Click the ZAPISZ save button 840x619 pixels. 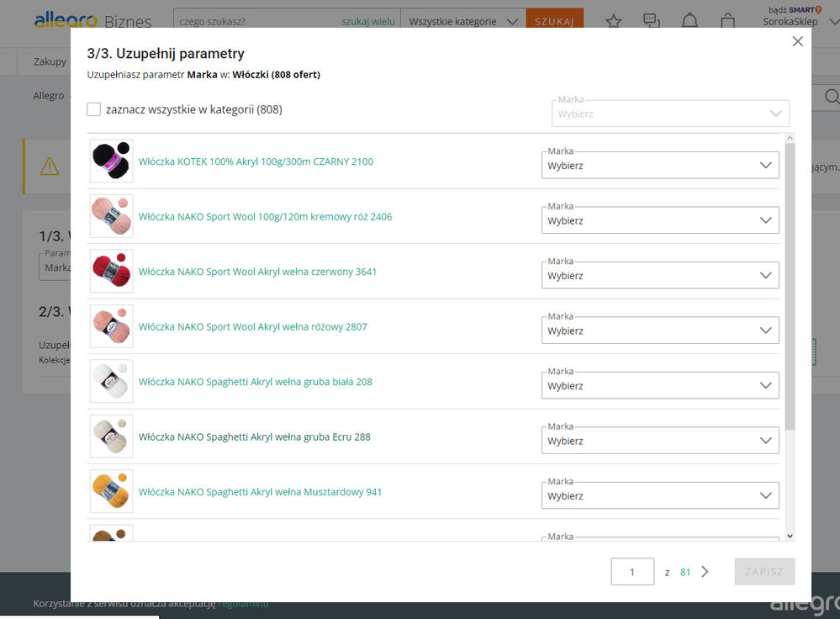click(x=764, y=572)
